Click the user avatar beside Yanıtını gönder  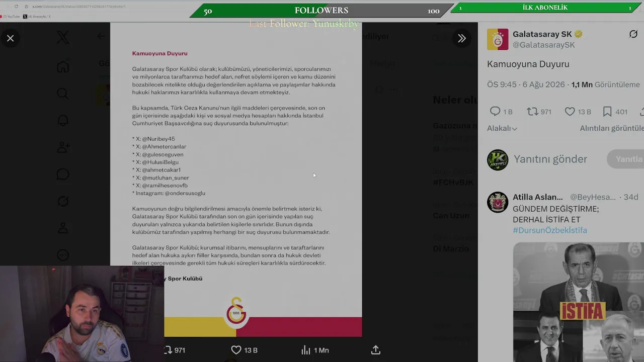[498, 160]
